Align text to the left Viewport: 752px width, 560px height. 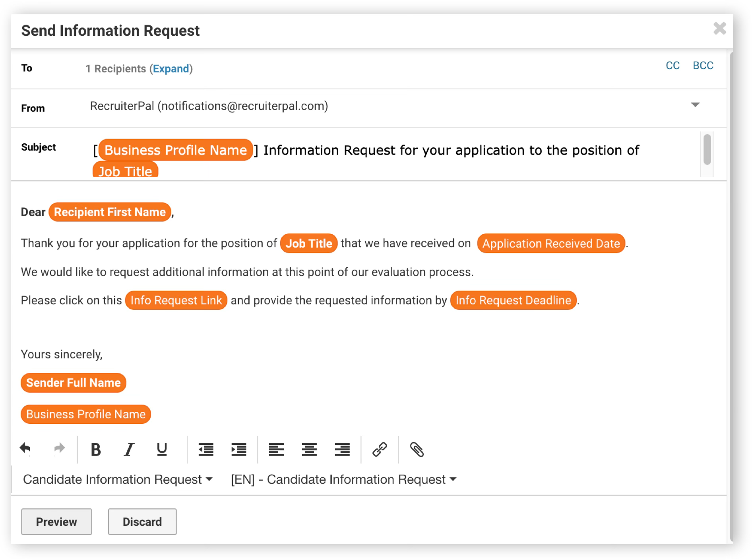(276, 450)
